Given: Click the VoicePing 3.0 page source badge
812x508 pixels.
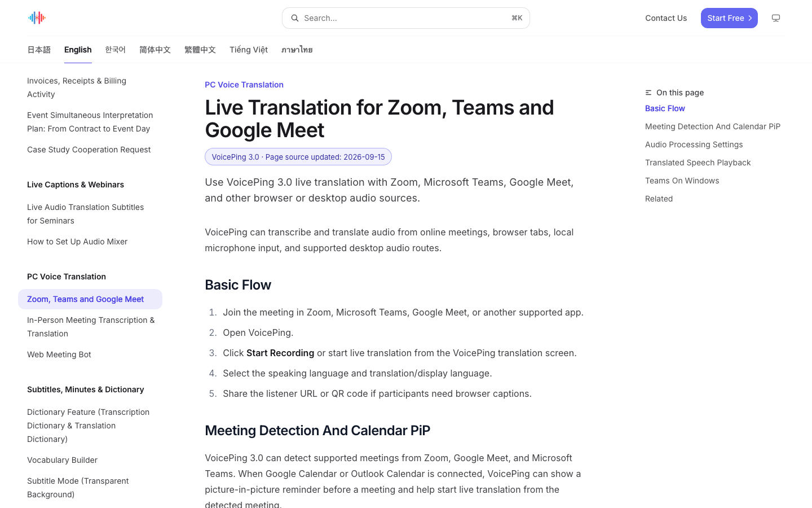Looking at the screenshot, I should 298,157.
